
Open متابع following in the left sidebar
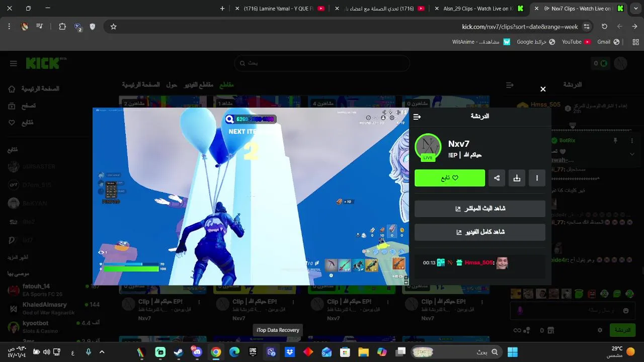point(21,123)
